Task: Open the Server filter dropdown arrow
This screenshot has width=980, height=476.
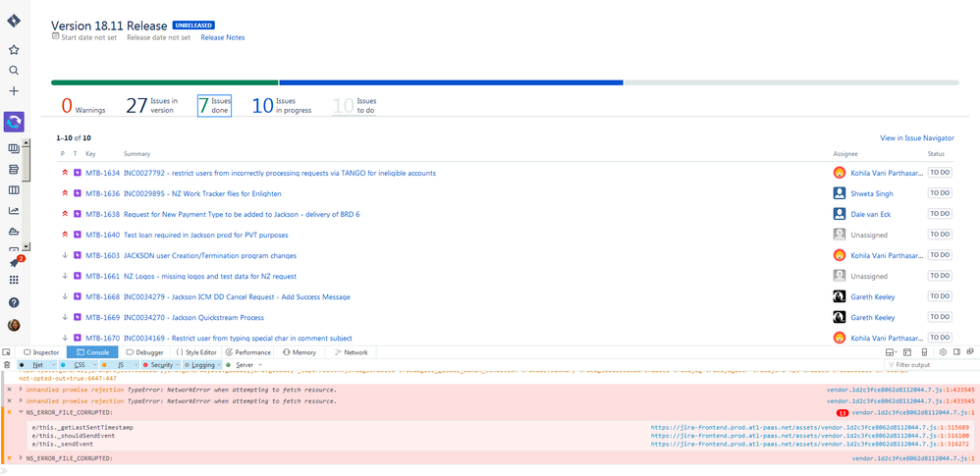Action: tap(260, 364)
